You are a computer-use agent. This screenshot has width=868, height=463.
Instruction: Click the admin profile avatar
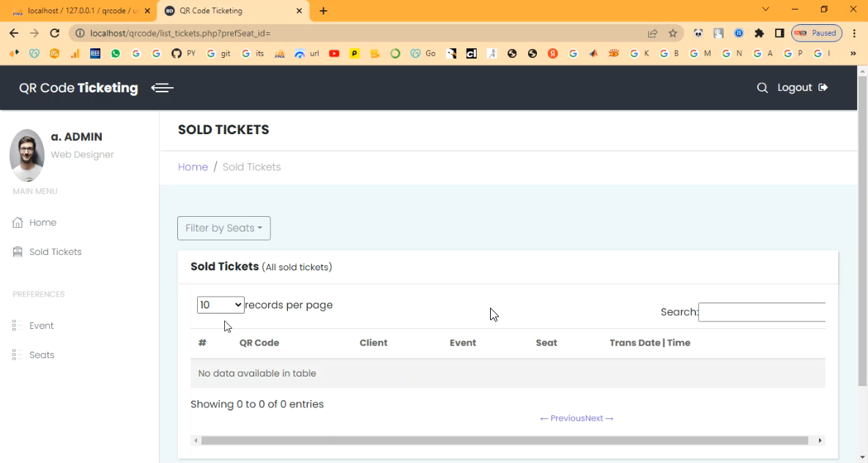click(x=27, y=155)
